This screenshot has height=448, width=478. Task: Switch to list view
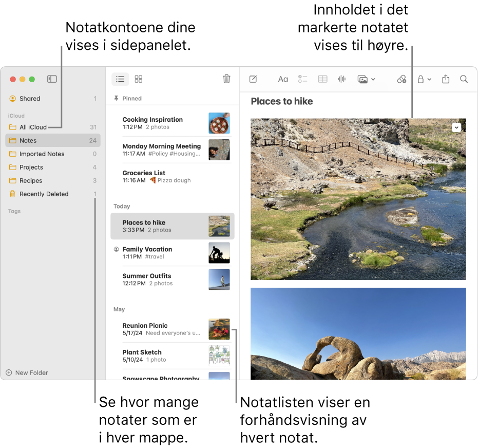pos(120,79)
